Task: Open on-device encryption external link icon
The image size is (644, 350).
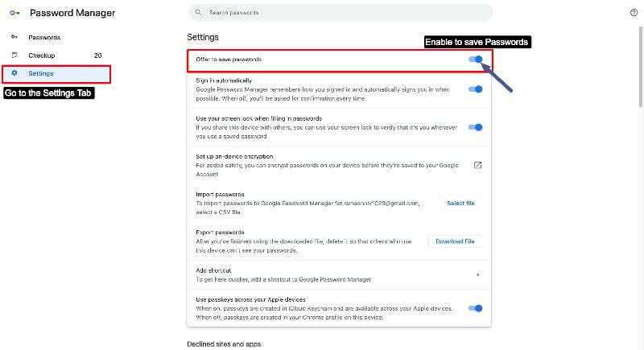Action: pyautogui.click(x=477, y=165)
